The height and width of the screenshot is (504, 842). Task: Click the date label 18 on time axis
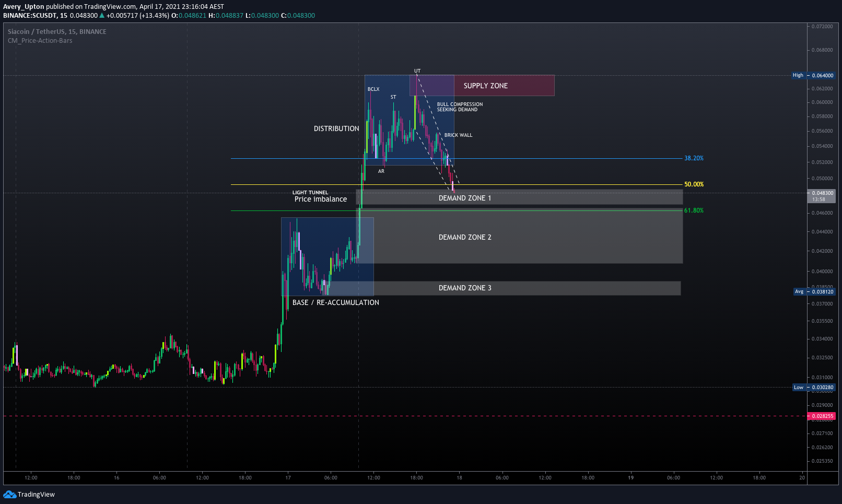point(459,477)
